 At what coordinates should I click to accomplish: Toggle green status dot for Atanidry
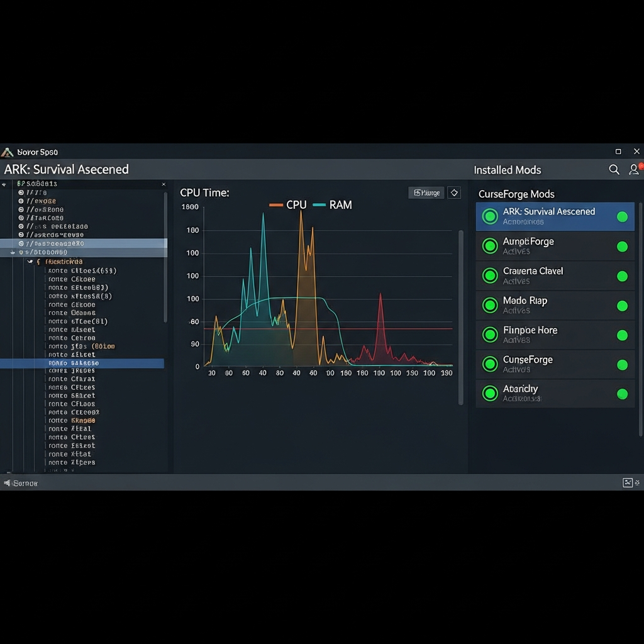point(622,394)
